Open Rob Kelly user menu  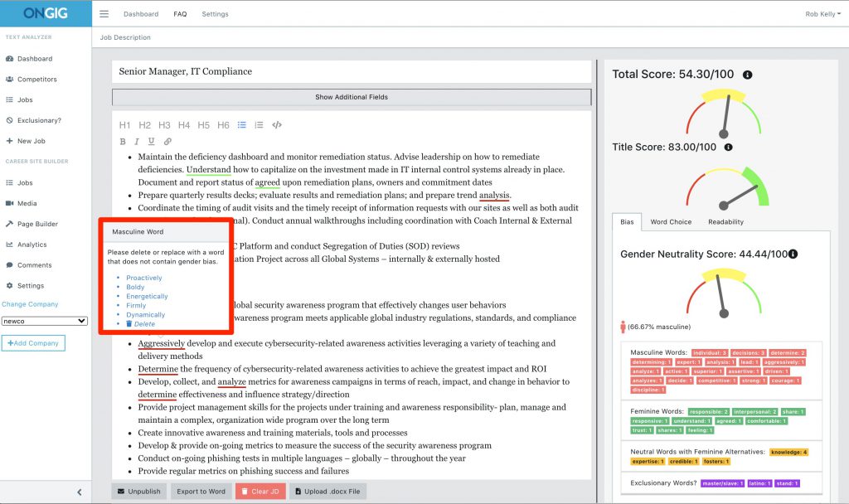(822, 14)
